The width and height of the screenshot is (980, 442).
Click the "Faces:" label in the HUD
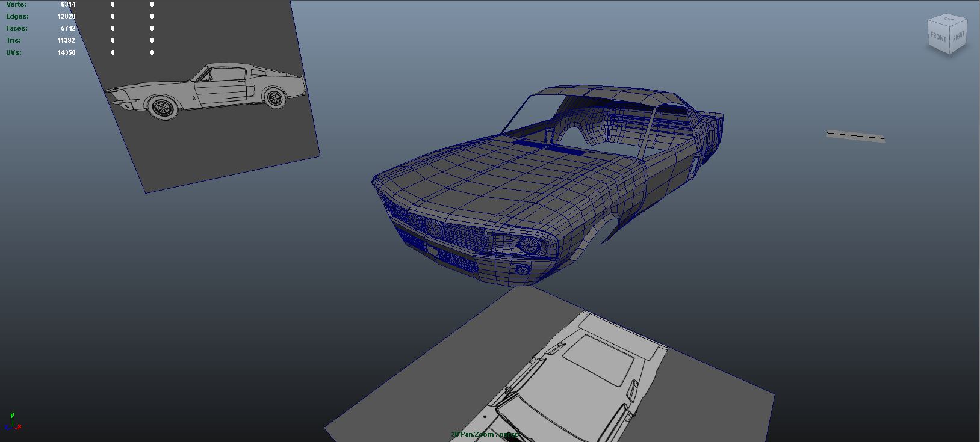17,28
